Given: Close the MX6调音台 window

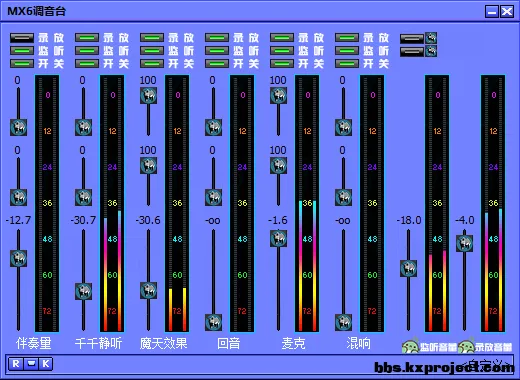Looking at the screenshot, I should (507, 12).
